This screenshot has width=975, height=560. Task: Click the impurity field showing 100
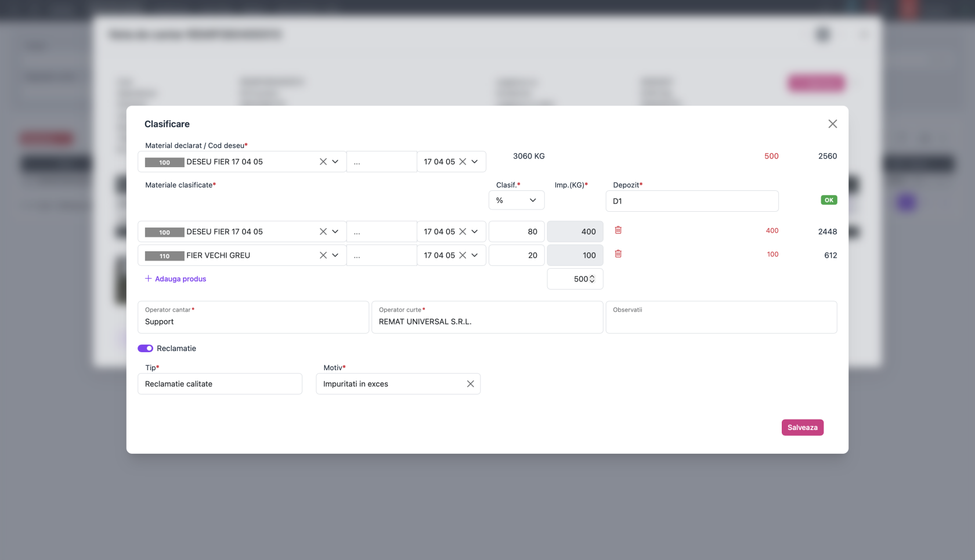click(x=575, y=255)
